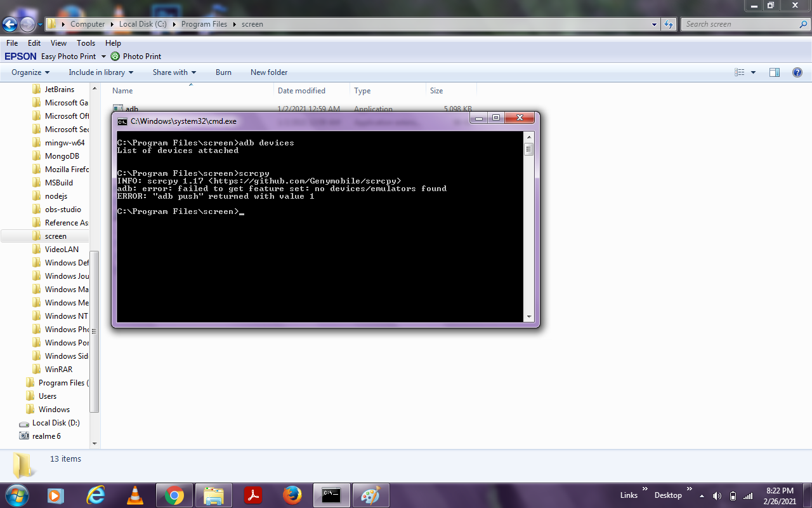
Task: Click the speaker volume icon in system tray
Action: coord(717,495)
